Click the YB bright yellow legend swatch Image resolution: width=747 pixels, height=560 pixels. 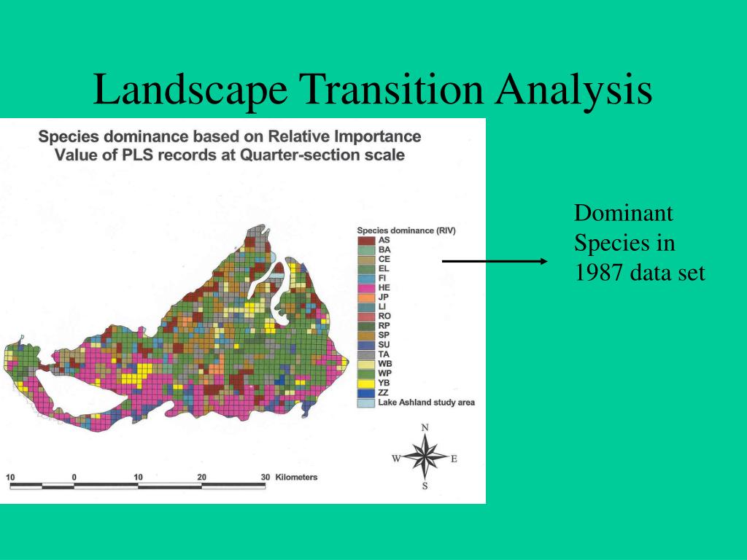[366, 383]
